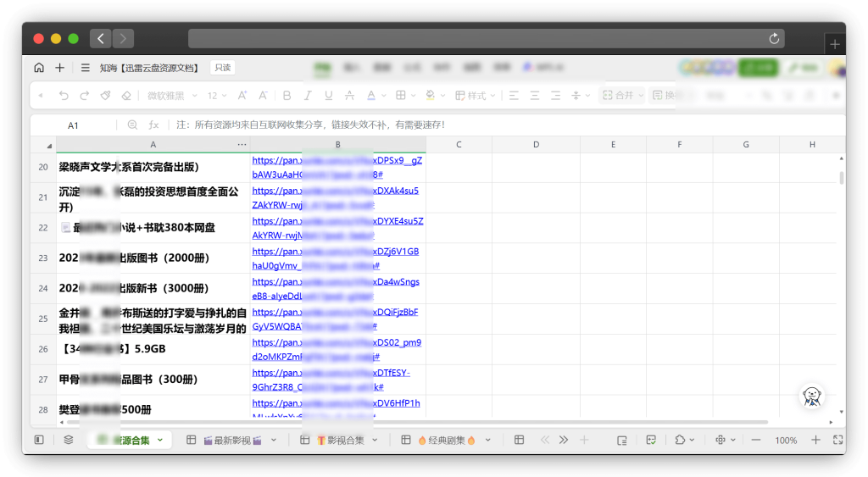Click the fullscreen icon at bottom right
Viewport: 868px width, 477px height.
837,440
